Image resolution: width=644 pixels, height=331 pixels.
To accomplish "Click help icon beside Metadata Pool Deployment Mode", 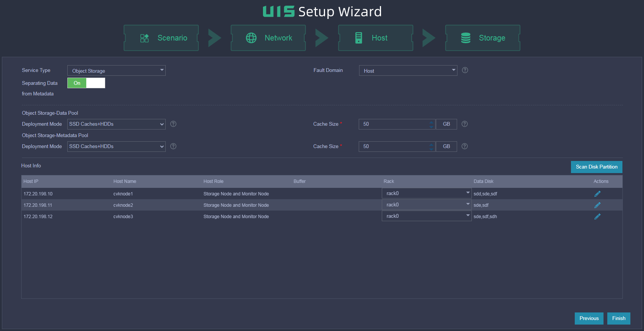I will pos(173,146).
